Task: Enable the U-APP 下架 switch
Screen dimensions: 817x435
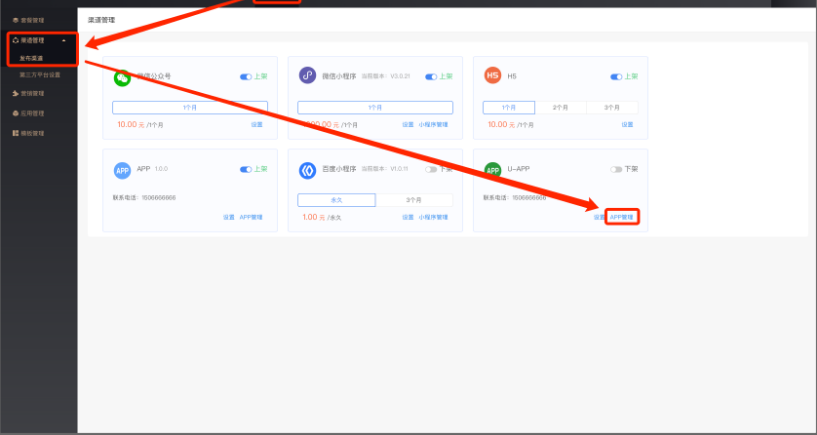Action: point(616,169)
